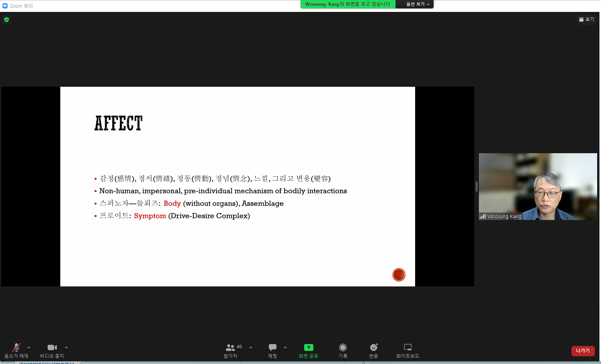The height and width of the screenshot is (364, 601).
Task: Start screen sharing with 화면 공유
Action: click(308, 350)
